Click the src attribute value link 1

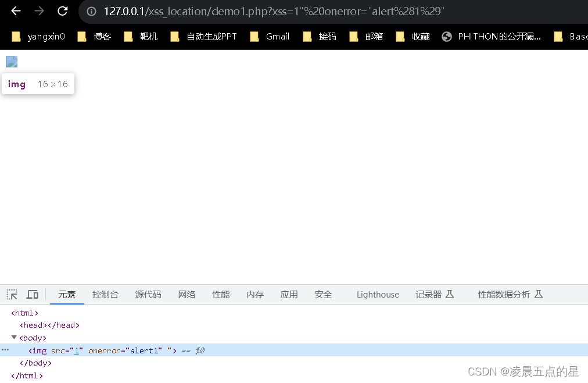pyautogui.click(x=77, y=350)
